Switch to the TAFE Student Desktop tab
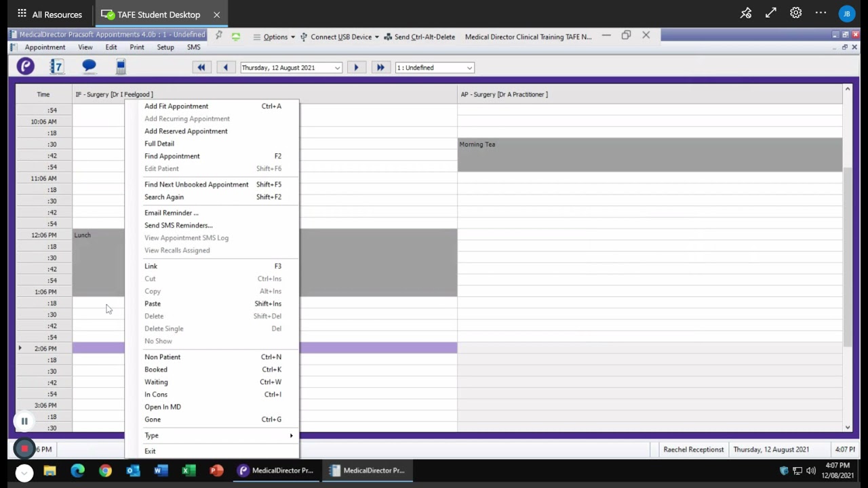The height and width of the screenshot is (488, 868). coord(160,14)
